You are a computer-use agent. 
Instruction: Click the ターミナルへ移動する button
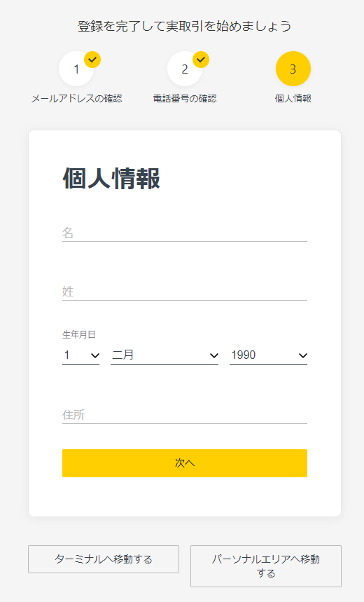104,559
